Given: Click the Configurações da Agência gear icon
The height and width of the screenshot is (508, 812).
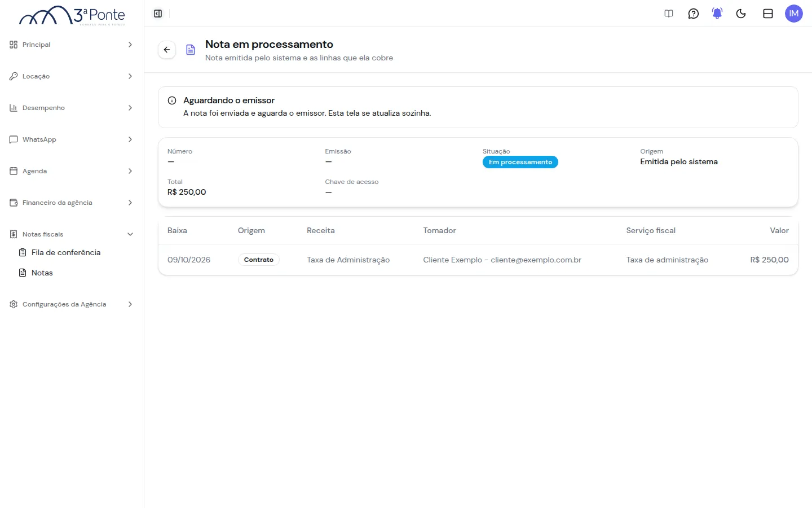Looking at the screenshot, I should (x=14, y=304).
